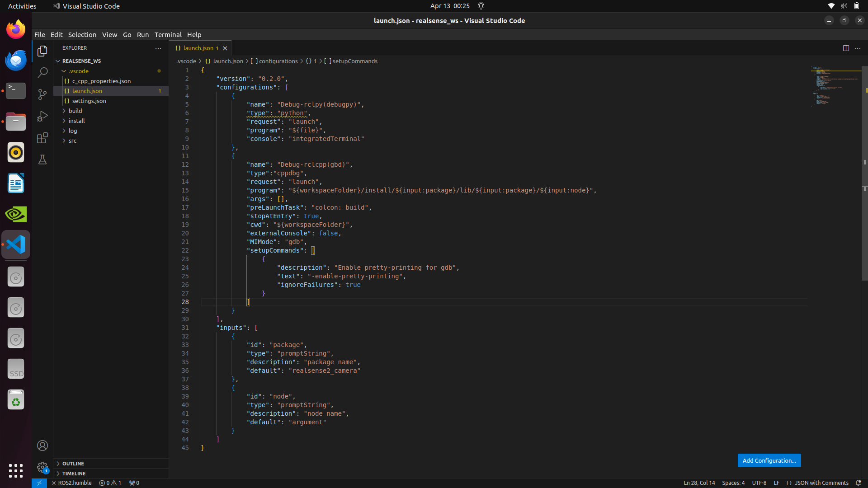868x488 pixels.
Task: Close the launch.json editor tab
Action: (225, 48)
